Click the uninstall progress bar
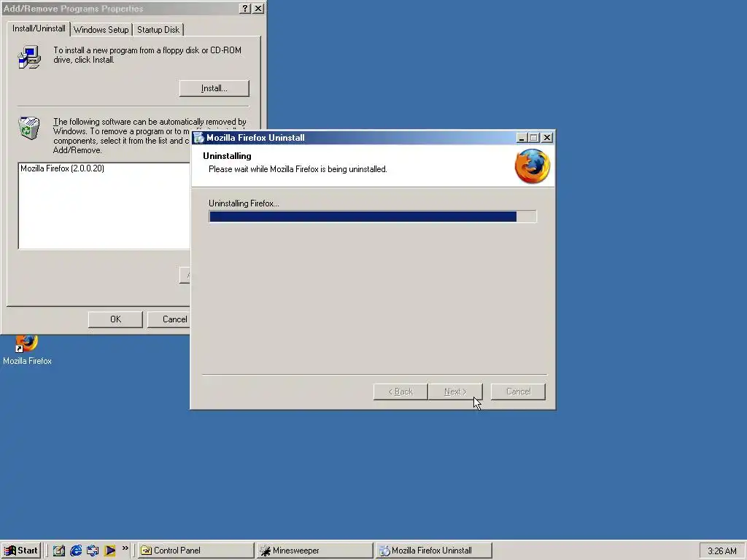Viewport: 747px width, 560px height. (373, 217)
